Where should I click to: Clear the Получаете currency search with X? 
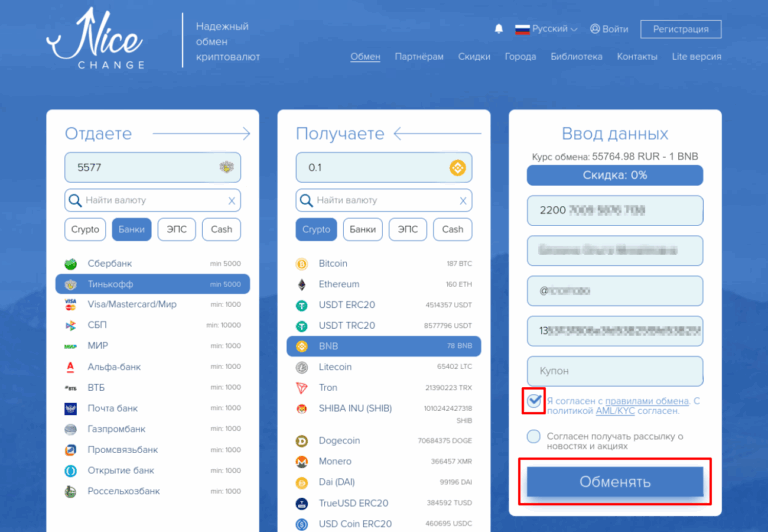[x=463, y=200]
